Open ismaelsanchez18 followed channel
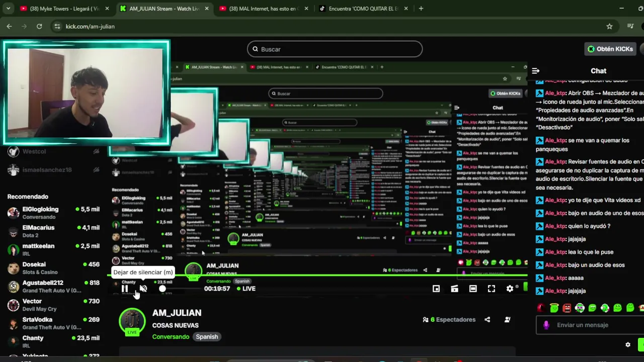The image size is (644, 362). [53, 170]
